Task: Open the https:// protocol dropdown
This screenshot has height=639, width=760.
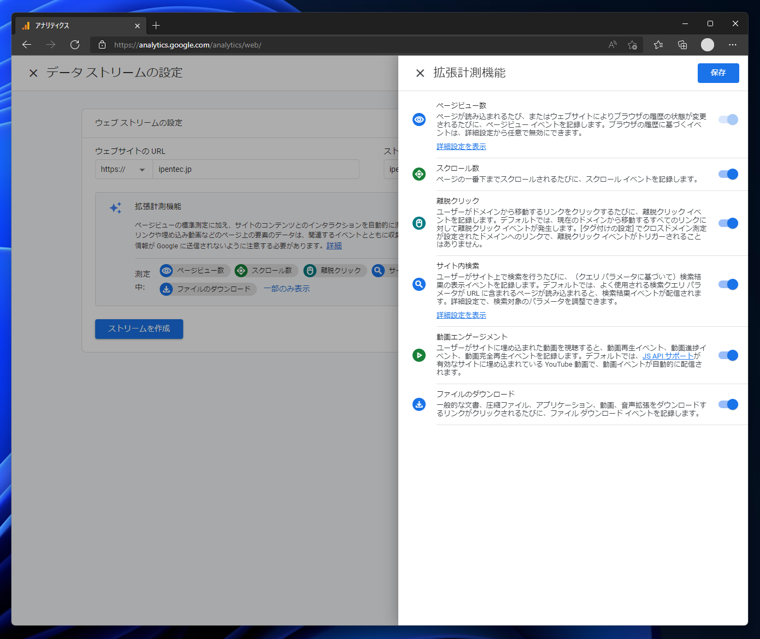Action: point(123,169)
